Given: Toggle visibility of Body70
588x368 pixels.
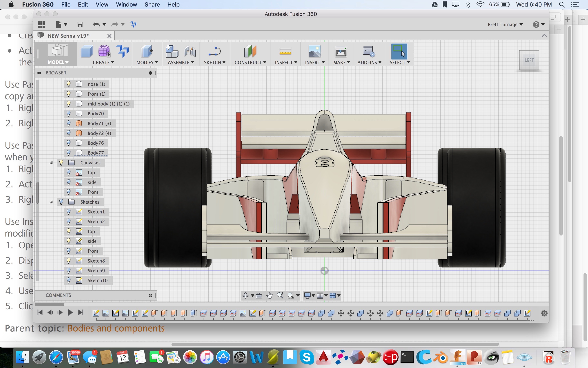Looking at the screenshot, I should coord(69,113).
